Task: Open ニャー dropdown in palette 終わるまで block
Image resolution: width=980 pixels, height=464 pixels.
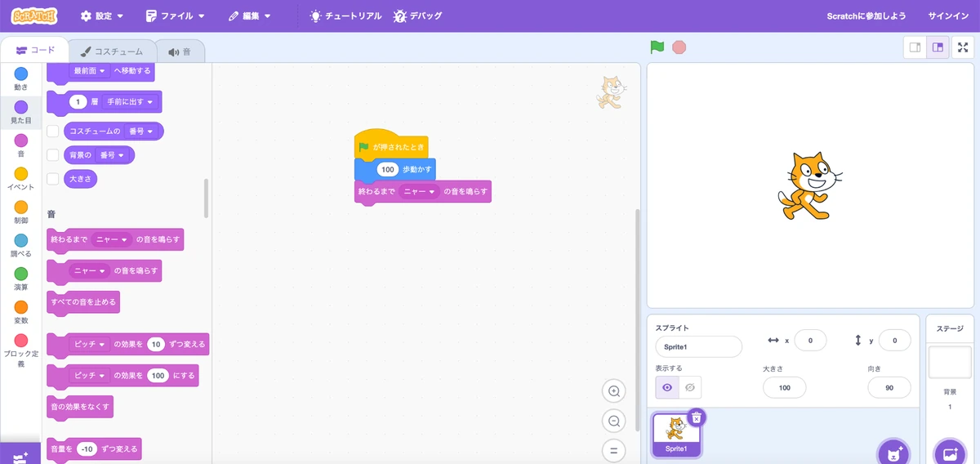Action: coord(112,239)
